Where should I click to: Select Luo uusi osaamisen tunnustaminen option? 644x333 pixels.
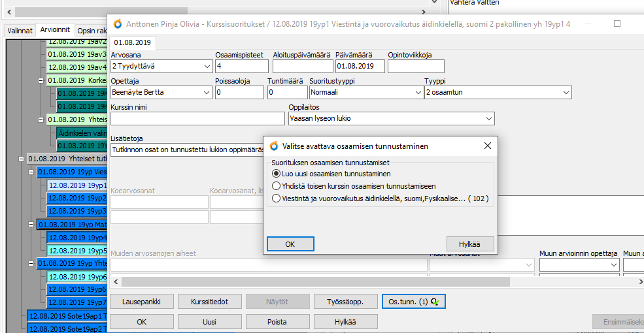[277, 174]
